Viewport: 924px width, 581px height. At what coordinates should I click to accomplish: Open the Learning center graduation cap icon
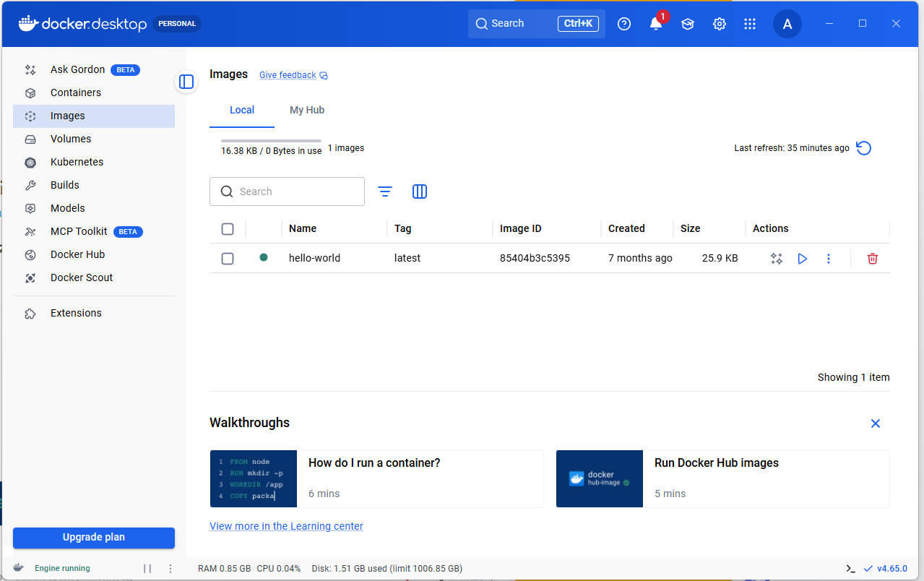[x=687, y=24]
